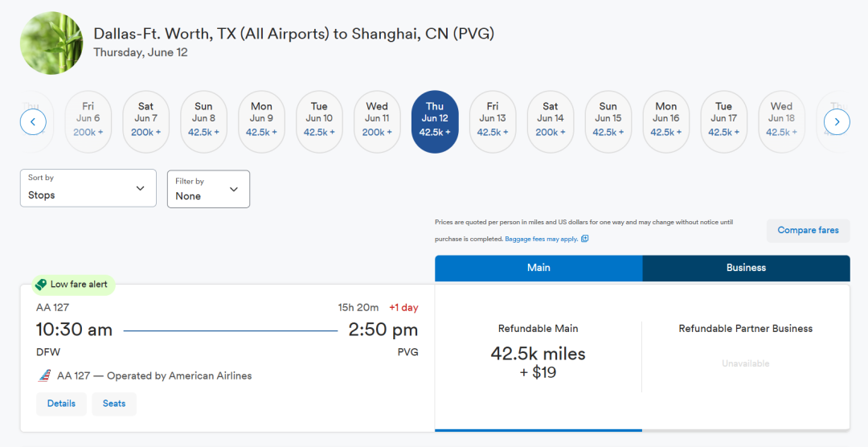Choose the Tue Jun 10 date
This screenshot has width=868, height=447.
point(319,122)
